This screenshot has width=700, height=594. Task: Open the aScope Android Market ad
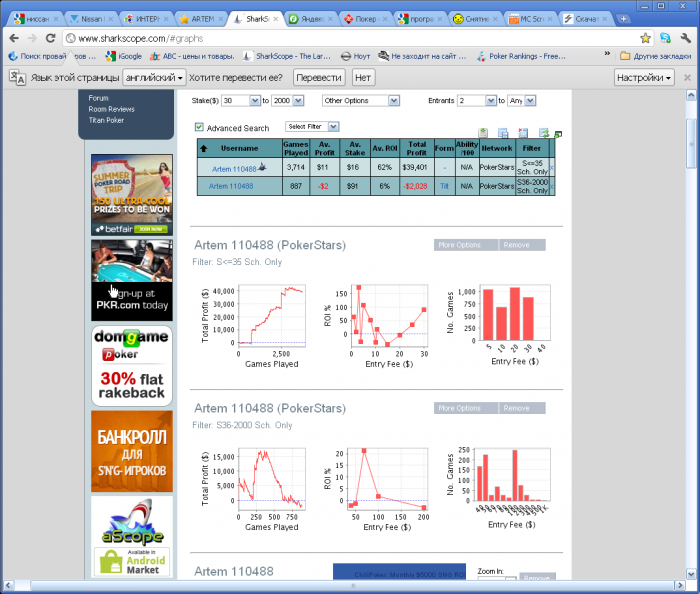click(x=132, y=537)
